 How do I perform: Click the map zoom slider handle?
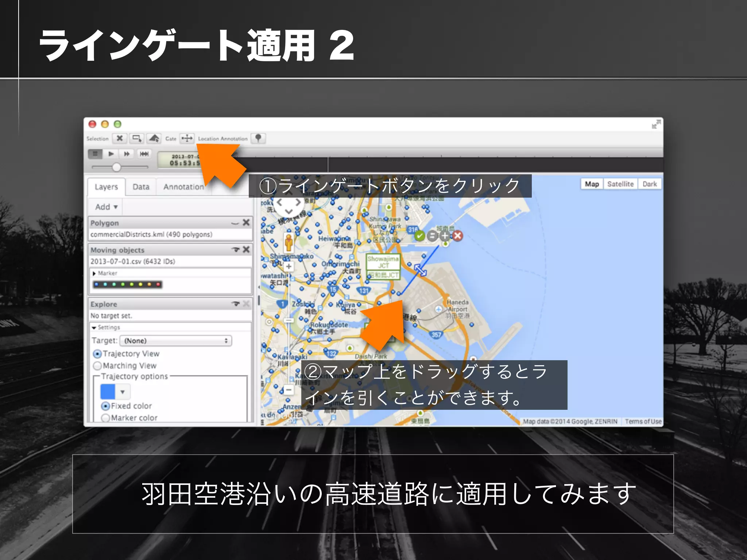coord(289,320)
